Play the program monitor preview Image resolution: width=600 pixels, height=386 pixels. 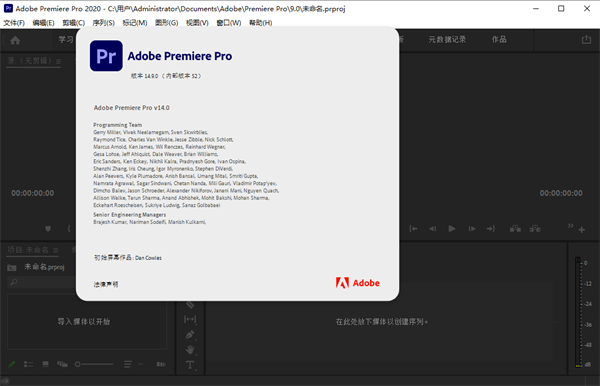point(452,229)
